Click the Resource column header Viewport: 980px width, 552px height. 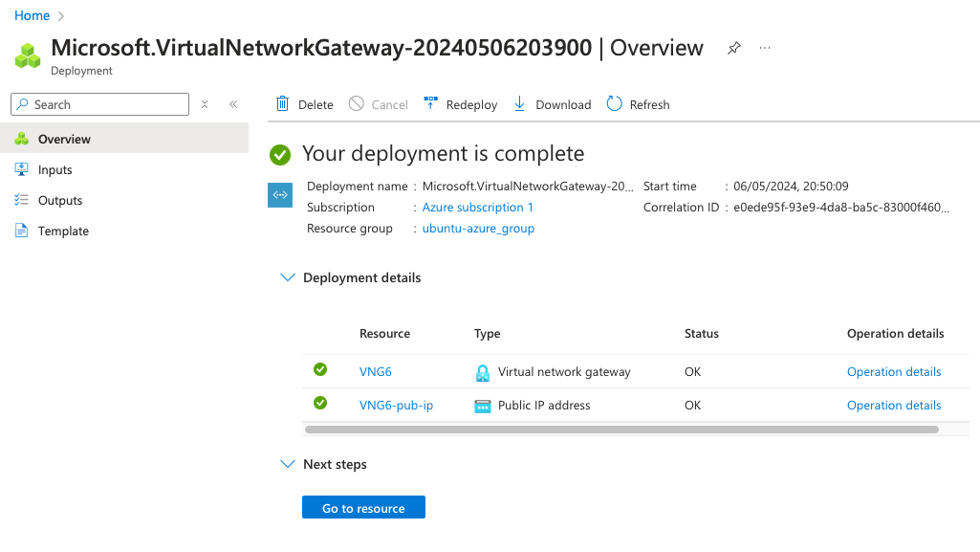tap(384, 334)
